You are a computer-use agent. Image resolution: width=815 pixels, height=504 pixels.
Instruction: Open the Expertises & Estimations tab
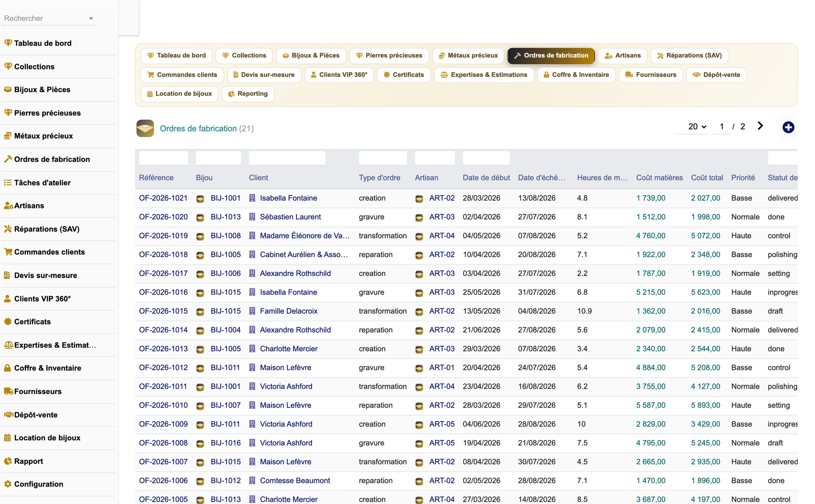click(484, 75)
